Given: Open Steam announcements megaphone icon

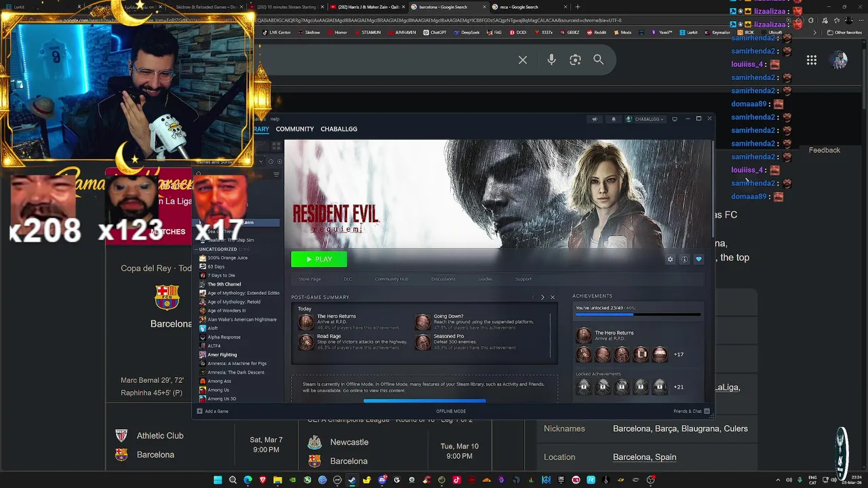Looking at the screenshot, I should [x=595, y=119].
